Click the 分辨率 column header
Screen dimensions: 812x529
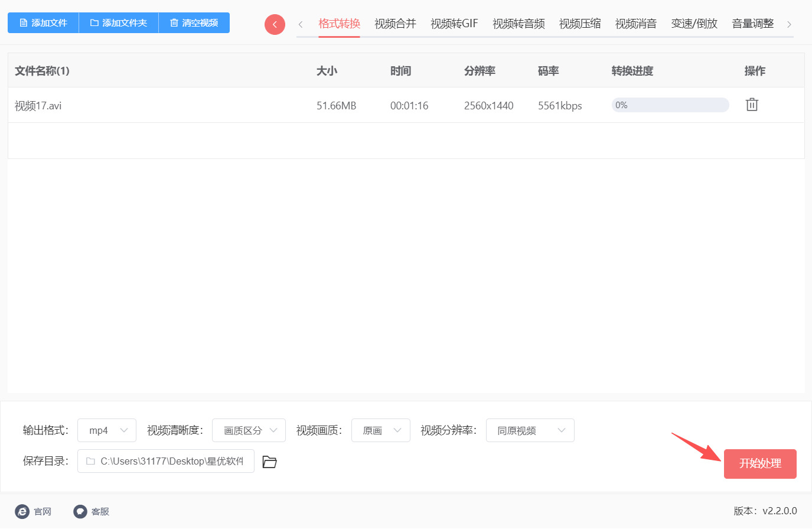tap(480, 71)
